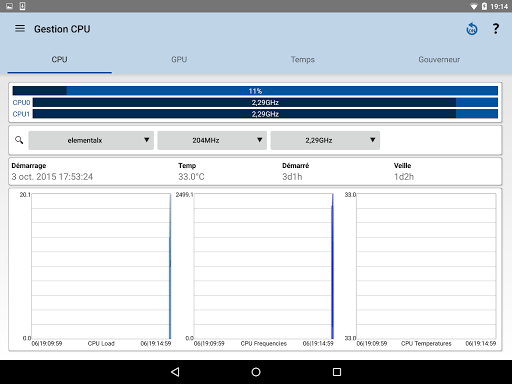Tap the picture notification icon in the status bar

pos(9,6)
